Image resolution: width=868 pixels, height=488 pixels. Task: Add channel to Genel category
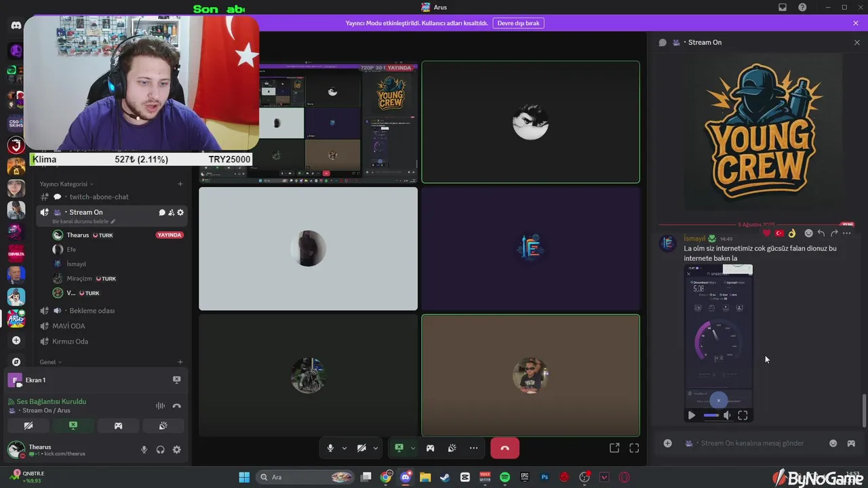(x=180, y=362)
